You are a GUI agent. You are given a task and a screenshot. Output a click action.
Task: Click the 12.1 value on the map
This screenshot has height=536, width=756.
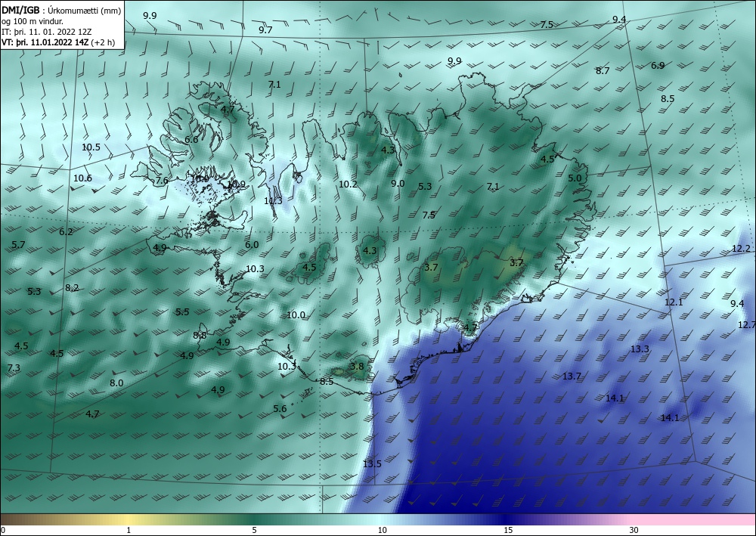tap(674, 302)
